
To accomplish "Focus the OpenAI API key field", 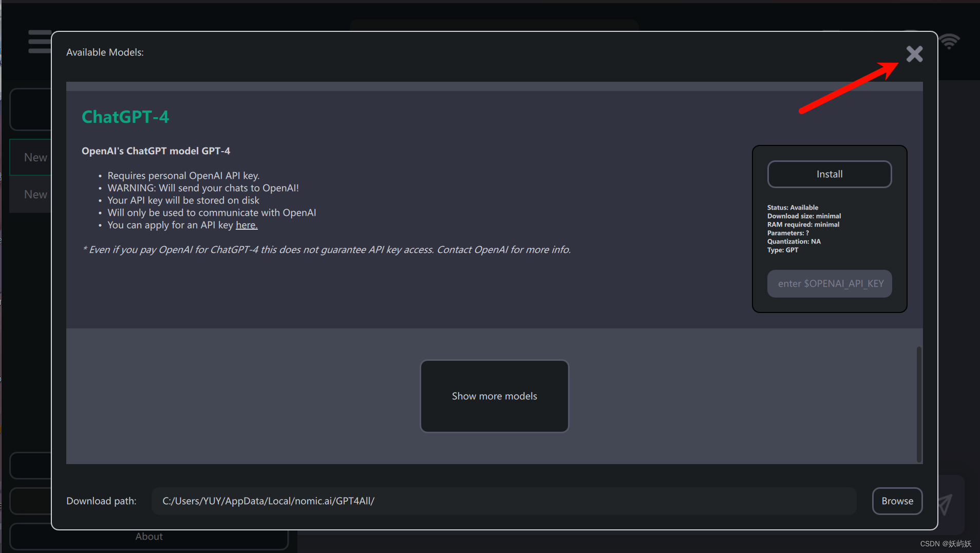I will pyautogui.click(x=830, y=284).
